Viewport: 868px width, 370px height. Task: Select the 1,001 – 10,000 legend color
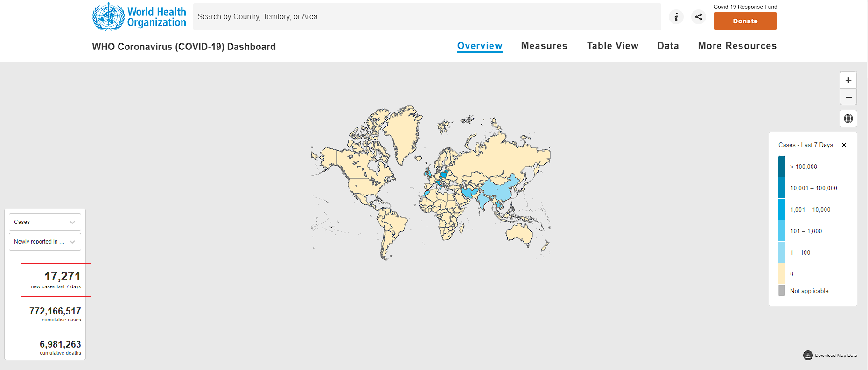tap(782, 209)
